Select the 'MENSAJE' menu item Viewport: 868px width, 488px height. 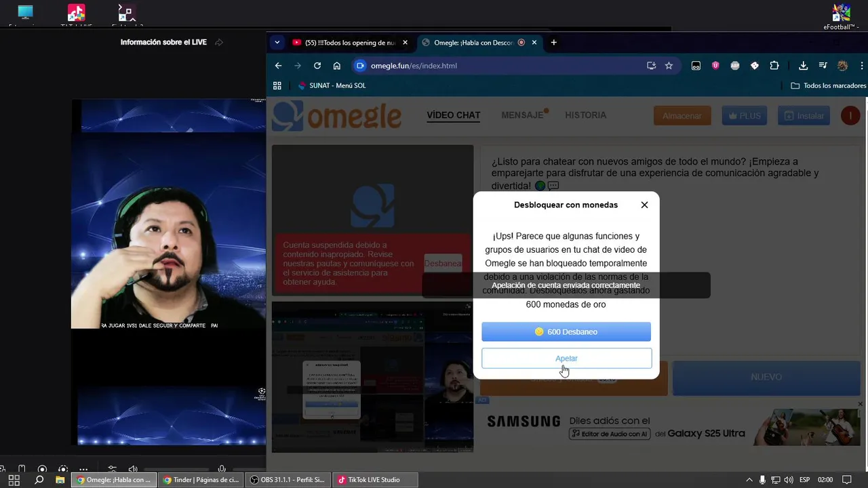523,115
